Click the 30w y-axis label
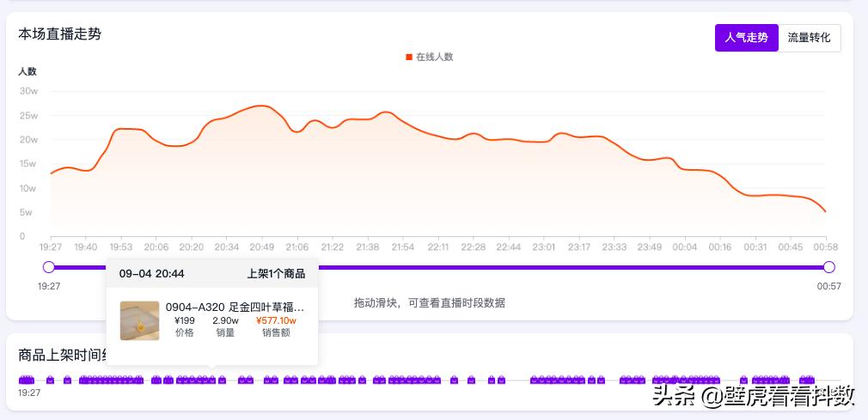Screen dimensions: 868x420 tap(28, 91)
